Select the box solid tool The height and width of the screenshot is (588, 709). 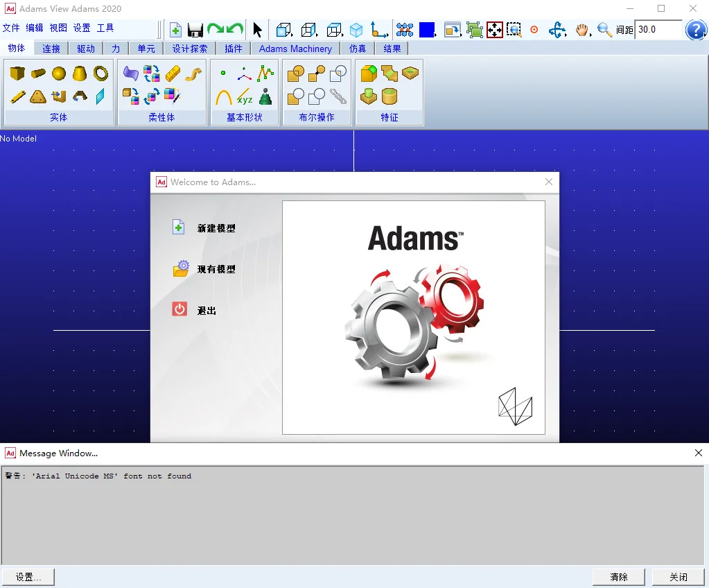[x=17, y=73]
